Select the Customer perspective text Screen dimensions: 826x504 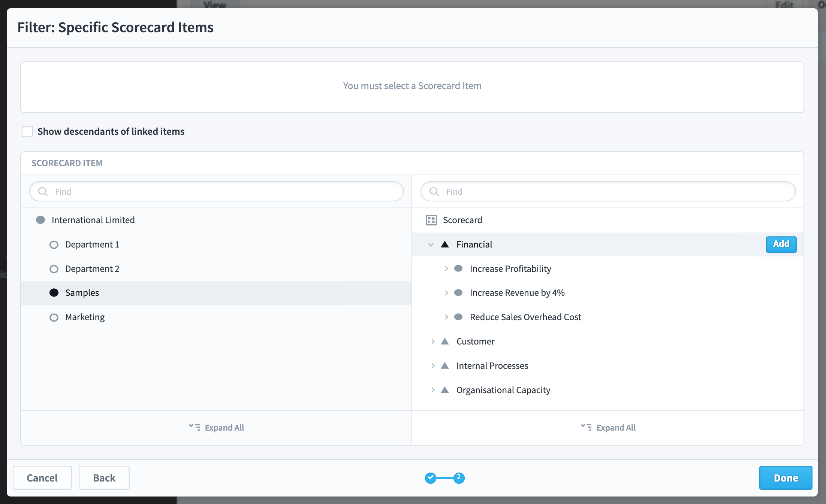click(x=475, y=341)
